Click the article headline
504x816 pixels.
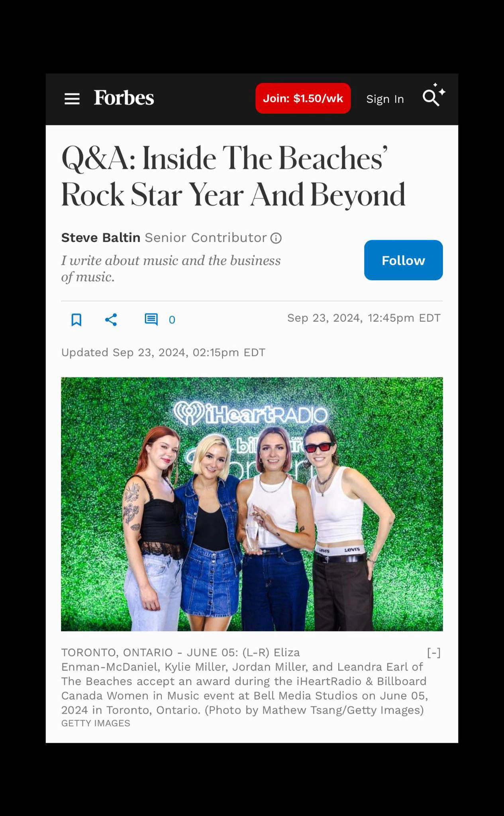233,177
